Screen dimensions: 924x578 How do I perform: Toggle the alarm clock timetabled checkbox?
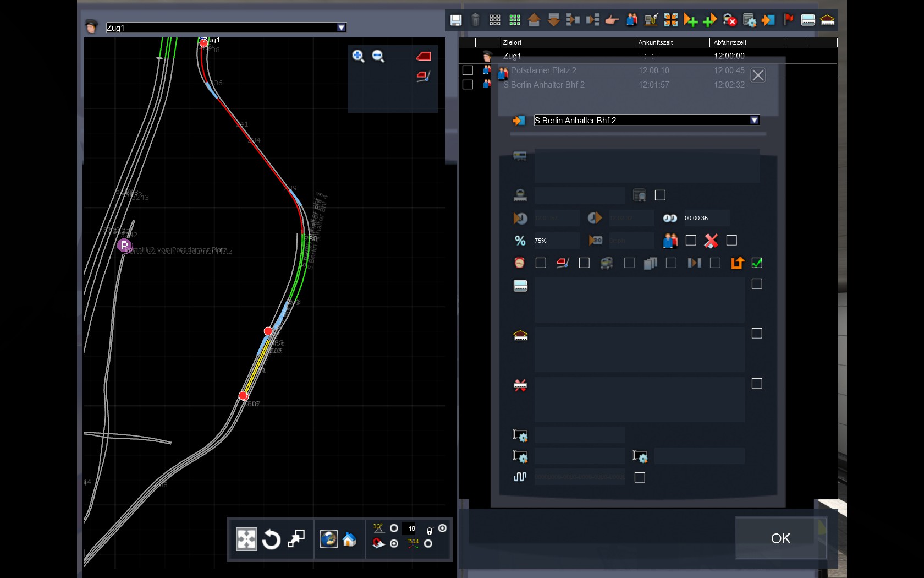coord(541,263)
